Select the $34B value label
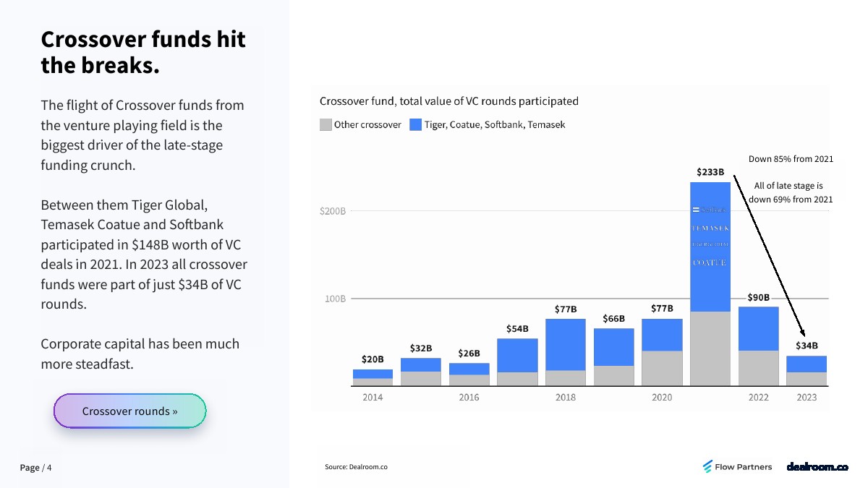Screen dimensions: 868x488 (x=807, y=346)
